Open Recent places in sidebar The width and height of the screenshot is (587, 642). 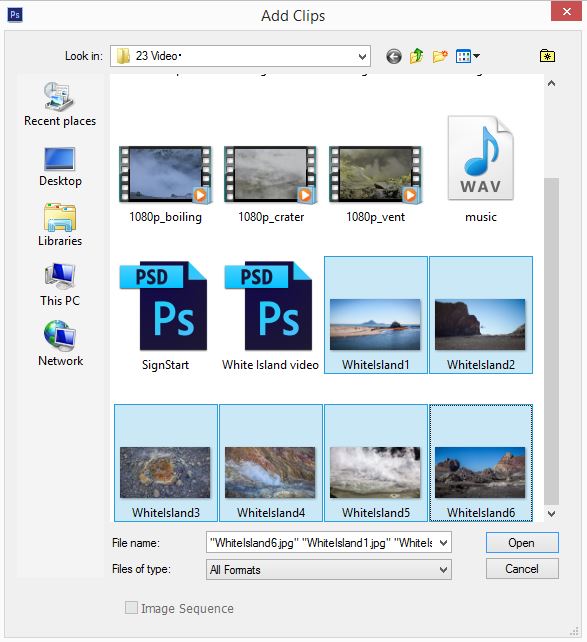60,105
